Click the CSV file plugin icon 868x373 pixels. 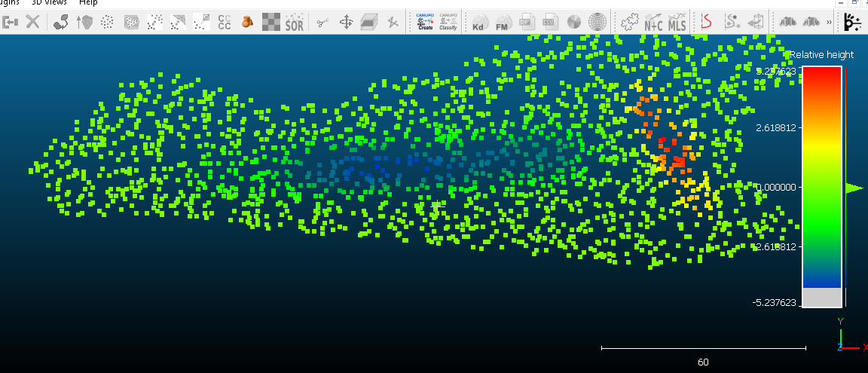pyautogui.click(x=551, y=23)
